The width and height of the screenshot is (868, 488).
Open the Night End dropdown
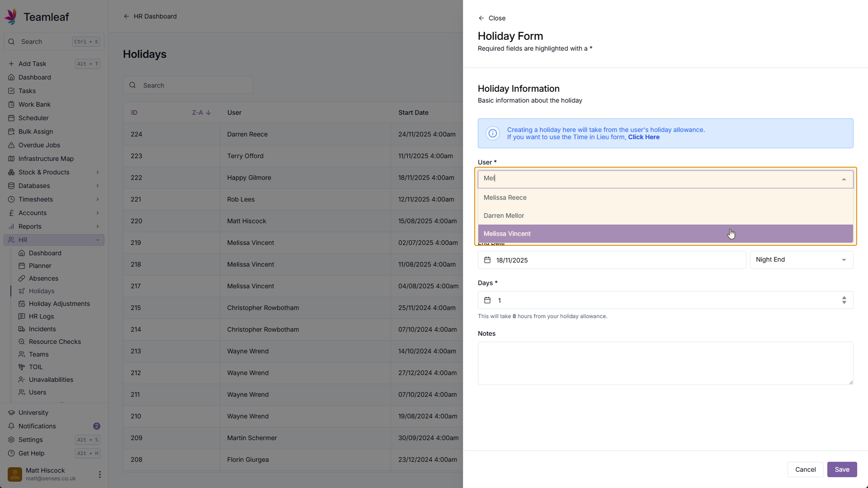[801, 260]
